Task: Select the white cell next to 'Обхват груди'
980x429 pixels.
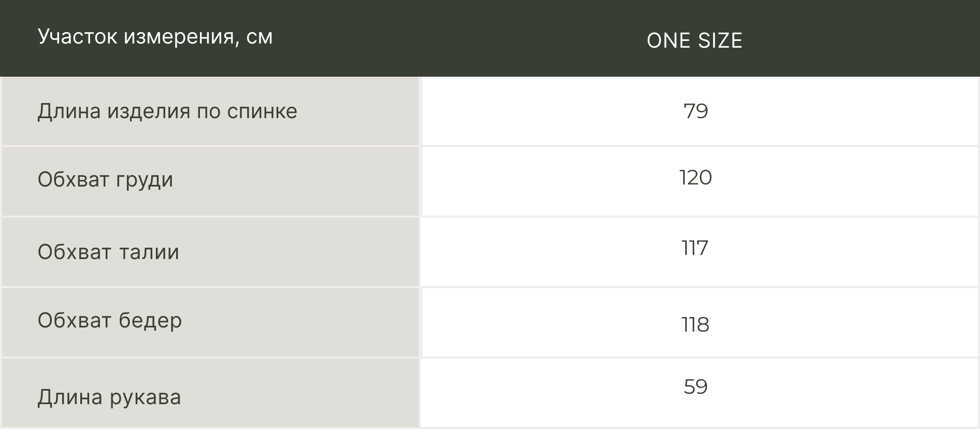Action: point(829,181)
